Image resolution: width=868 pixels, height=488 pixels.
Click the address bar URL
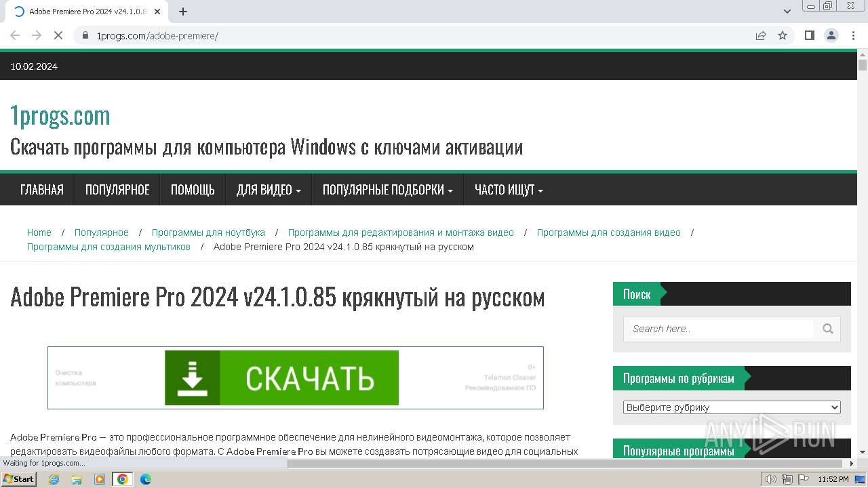coord(157,35)
